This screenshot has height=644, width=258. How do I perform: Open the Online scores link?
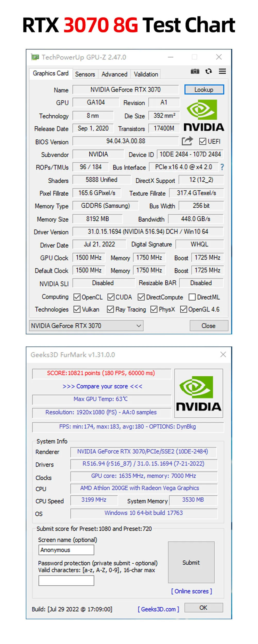coord(191,591)
